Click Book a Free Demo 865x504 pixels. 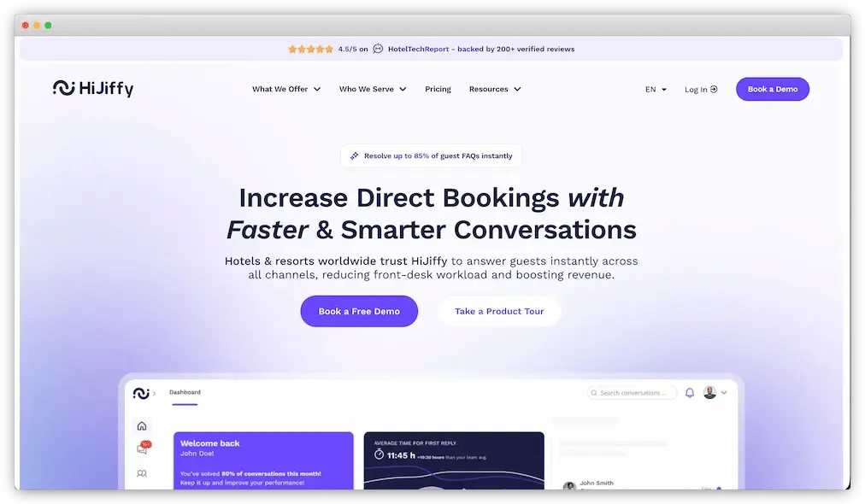[x=359, y=311]
